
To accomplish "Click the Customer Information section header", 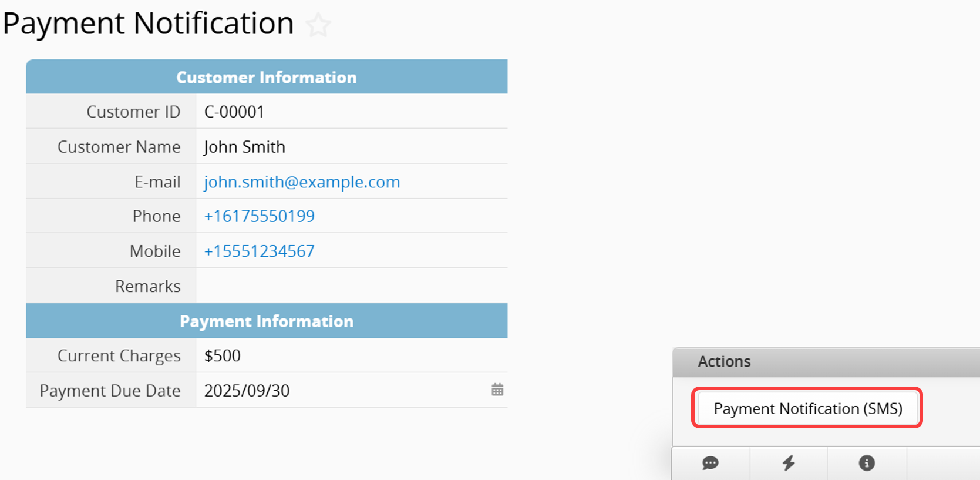I will [x=267, y=77].
